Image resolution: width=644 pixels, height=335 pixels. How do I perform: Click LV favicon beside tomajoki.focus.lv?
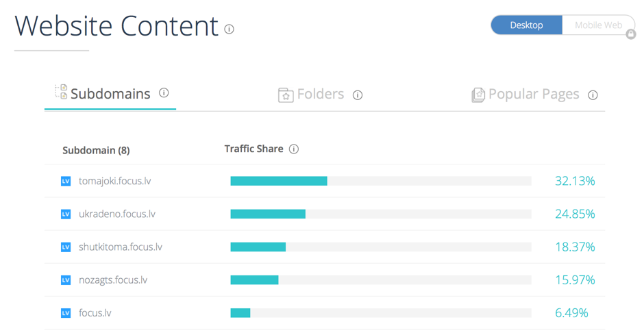[x=66, y=182]
